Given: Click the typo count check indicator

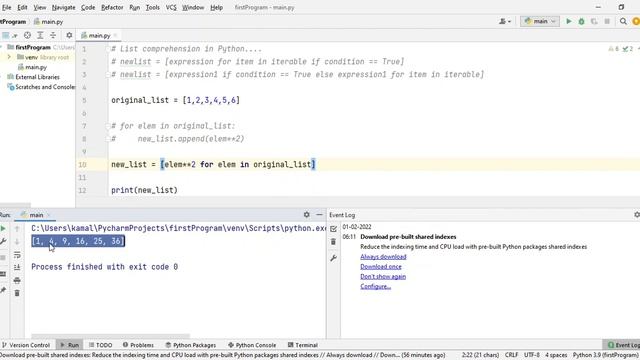Looking at the screenshot, I should tap(628, 49).
